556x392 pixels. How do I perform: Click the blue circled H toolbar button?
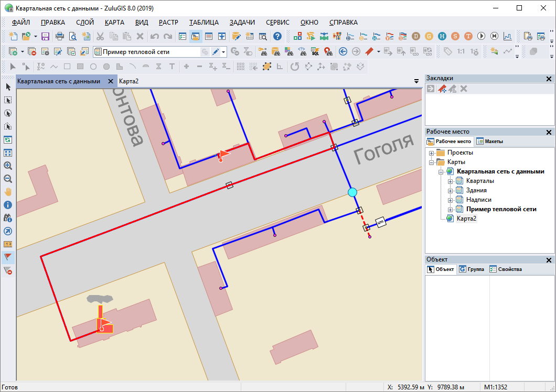click(x=442, y=36)
